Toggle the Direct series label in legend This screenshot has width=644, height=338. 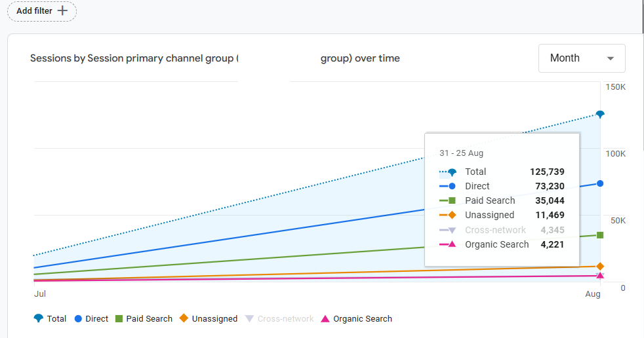point(96,319)
